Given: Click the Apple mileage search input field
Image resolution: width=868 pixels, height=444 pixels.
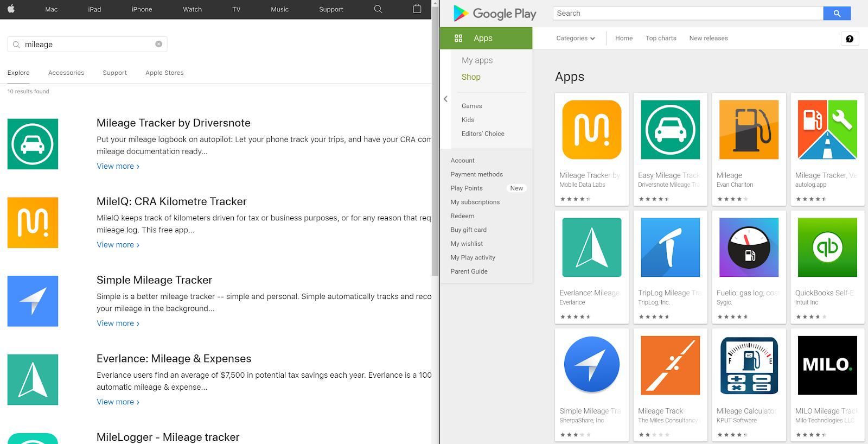Looking at the screenshot, I should 87,45.
